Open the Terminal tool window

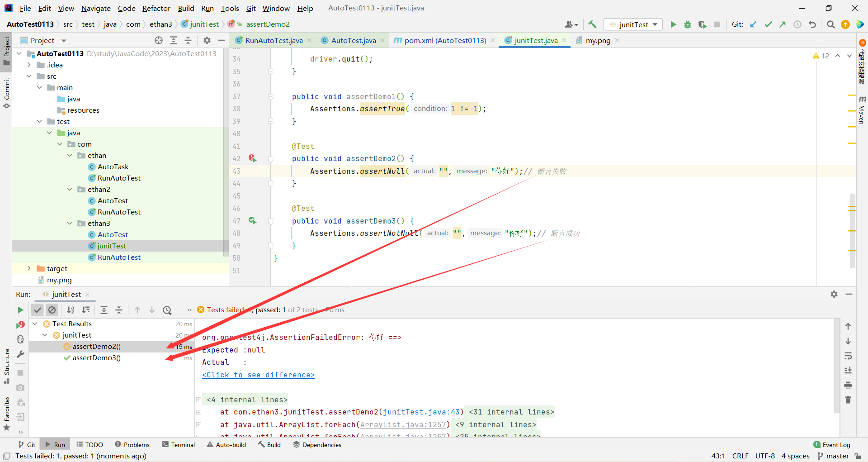(179, 445)
